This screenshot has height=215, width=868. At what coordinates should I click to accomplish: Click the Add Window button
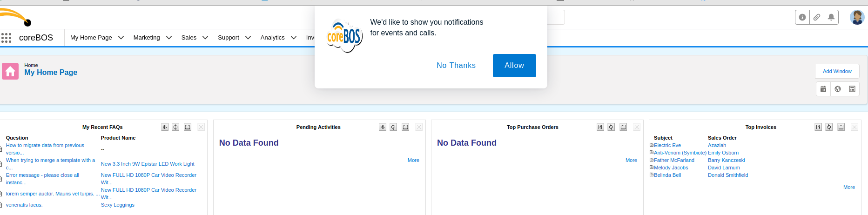click(837, 71)
